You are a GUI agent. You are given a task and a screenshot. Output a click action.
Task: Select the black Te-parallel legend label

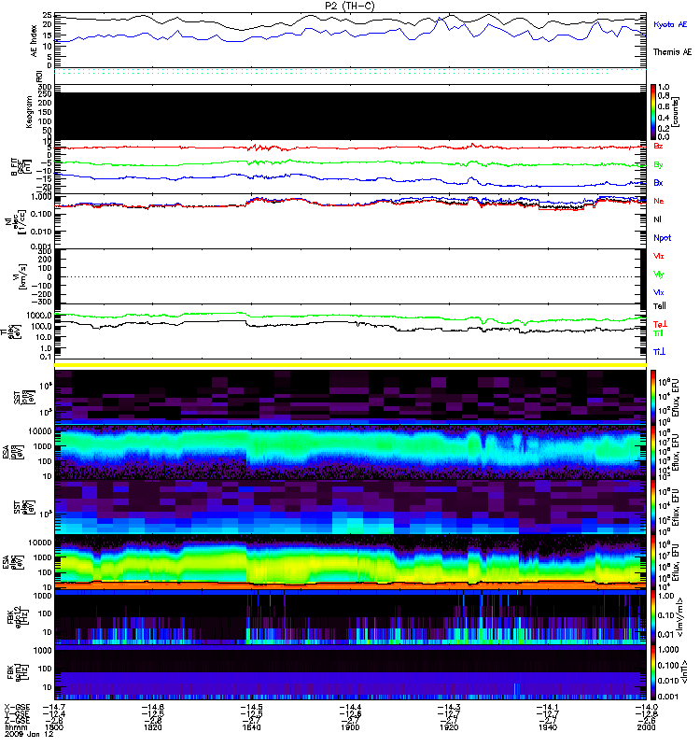pyautogui.click(x=660, y=306)
